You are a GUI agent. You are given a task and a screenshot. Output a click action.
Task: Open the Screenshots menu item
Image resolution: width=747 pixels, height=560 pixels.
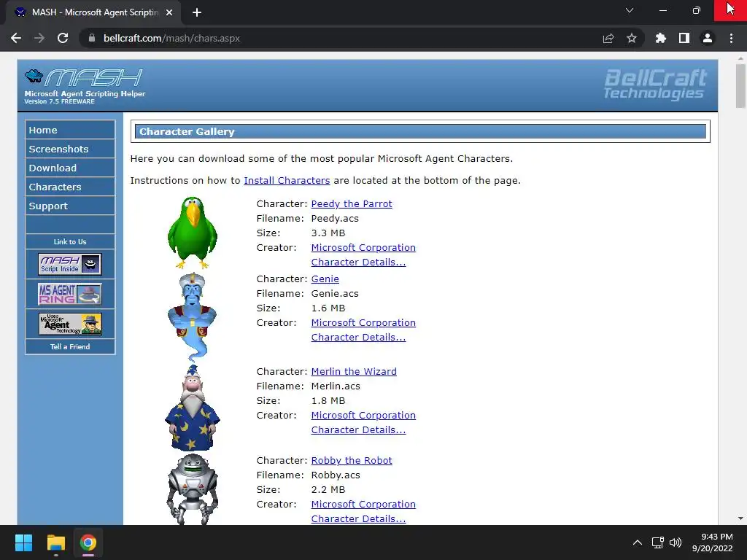tap(70, 149)
